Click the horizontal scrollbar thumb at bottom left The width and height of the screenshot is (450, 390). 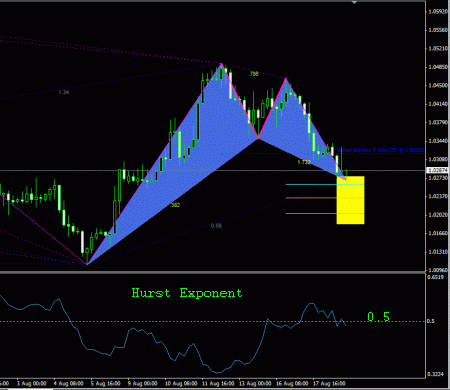coord(30,389)
